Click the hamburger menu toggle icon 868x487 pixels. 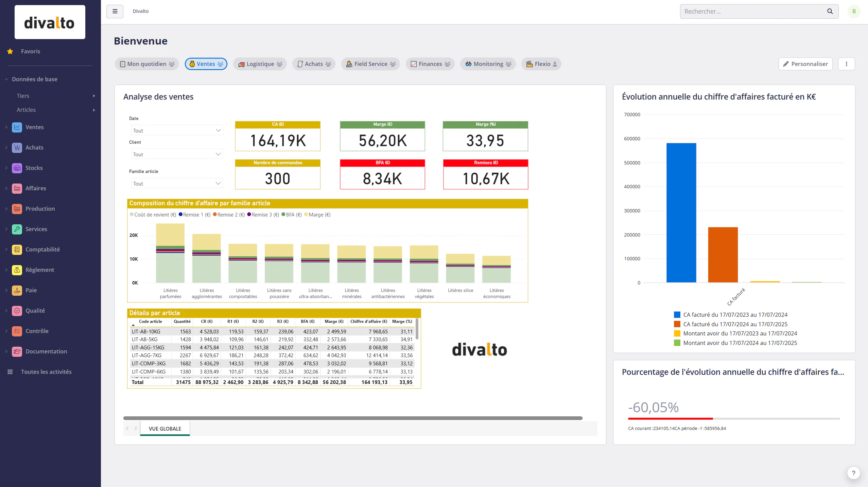(x=115, y=11)
